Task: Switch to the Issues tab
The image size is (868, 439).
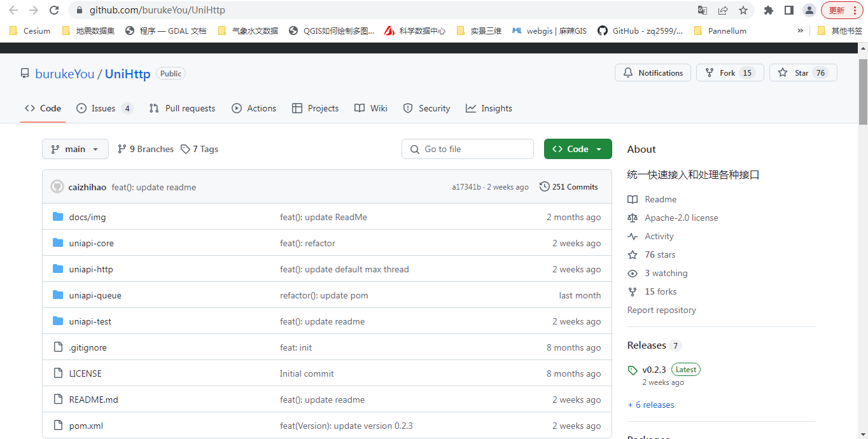Action: (104, 108)
